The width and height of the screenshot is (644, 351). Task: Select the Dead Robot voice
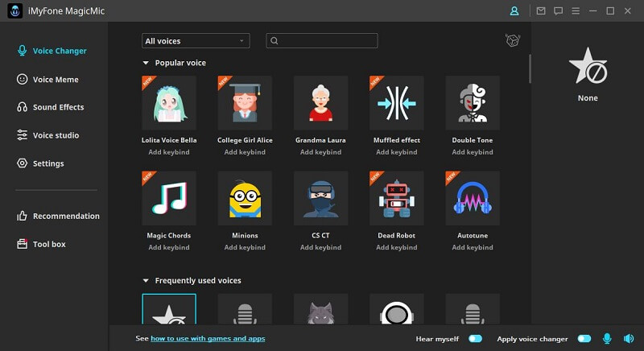point(397,198)
